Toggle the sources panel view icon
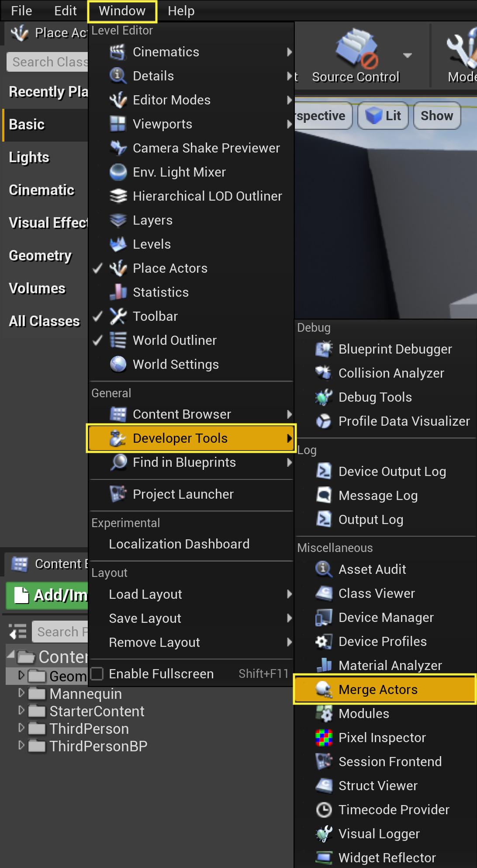This screenshot has width=477, height=868. [x=17, y=632]
